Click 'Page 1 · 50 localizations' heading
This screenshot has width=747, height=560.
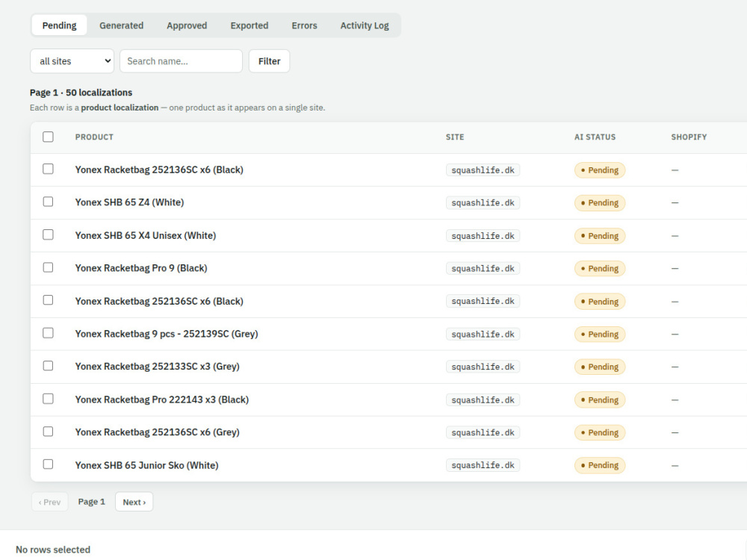point(81,93)
